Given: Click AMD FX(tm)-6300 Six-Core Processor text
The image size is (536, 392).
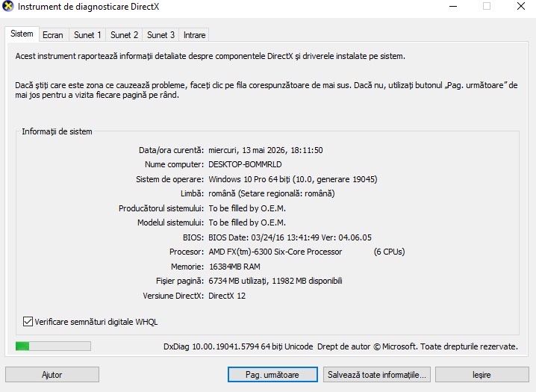Looking at the screenshot, I should (x=275, y=252).
